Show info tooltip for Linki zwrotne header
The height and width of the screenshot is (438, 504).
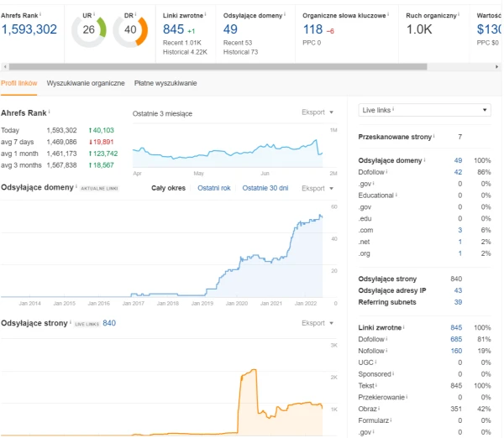pos(206,14)
